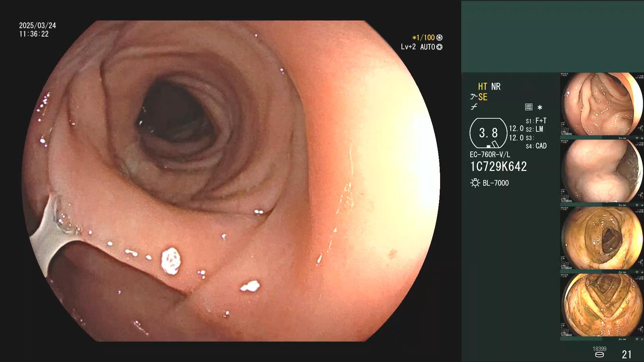
Task: Select the S3: switch assignment
Action: (x=530, y=138)
